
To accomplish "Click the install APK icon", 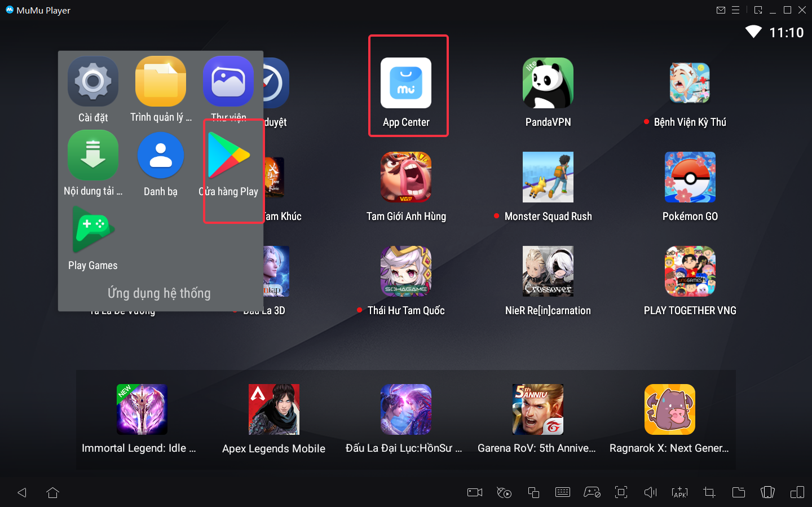I will tap(680, 492).
